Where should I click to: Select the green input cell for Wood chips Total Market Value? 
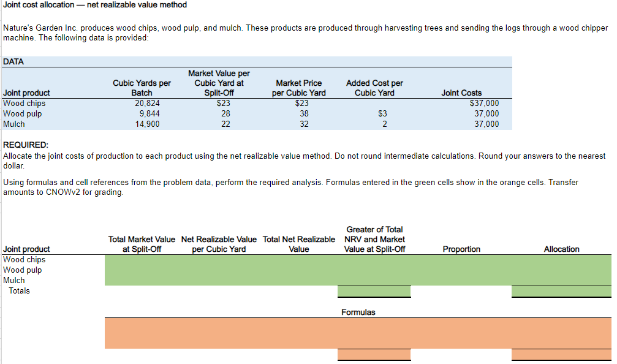click(x=142, y=259)
